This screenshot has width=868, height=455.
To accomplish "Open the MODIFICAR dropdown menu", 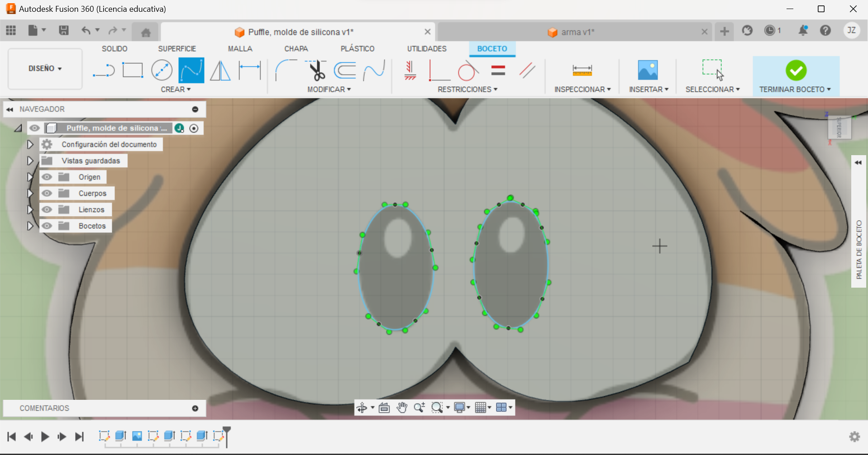I will pyautogui.click(x=329, y=90).
